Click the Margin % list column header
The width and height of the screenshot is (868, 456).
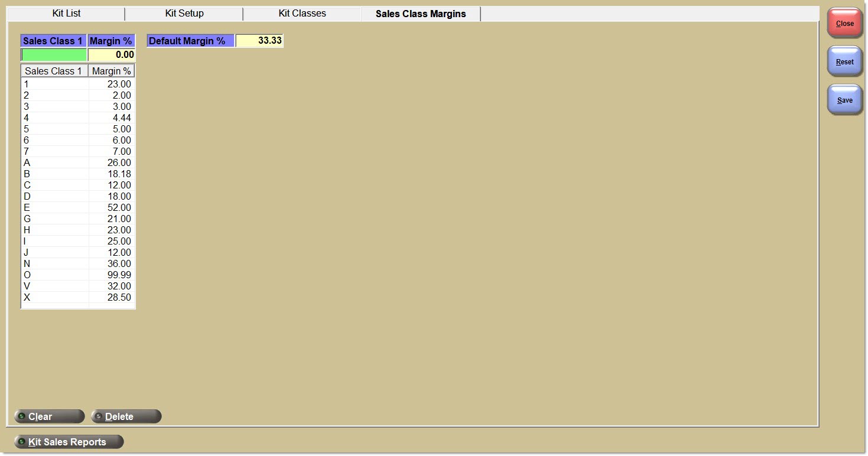pos(111,71)
